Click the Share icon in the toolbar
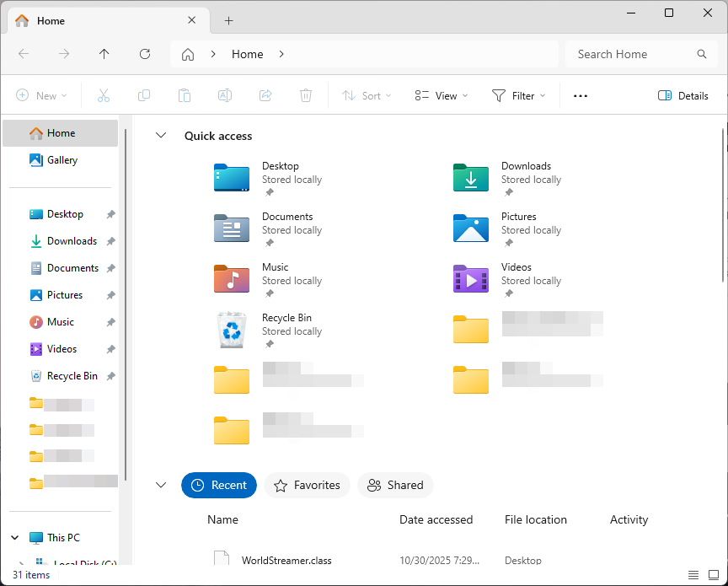 (x=265, y=95)
